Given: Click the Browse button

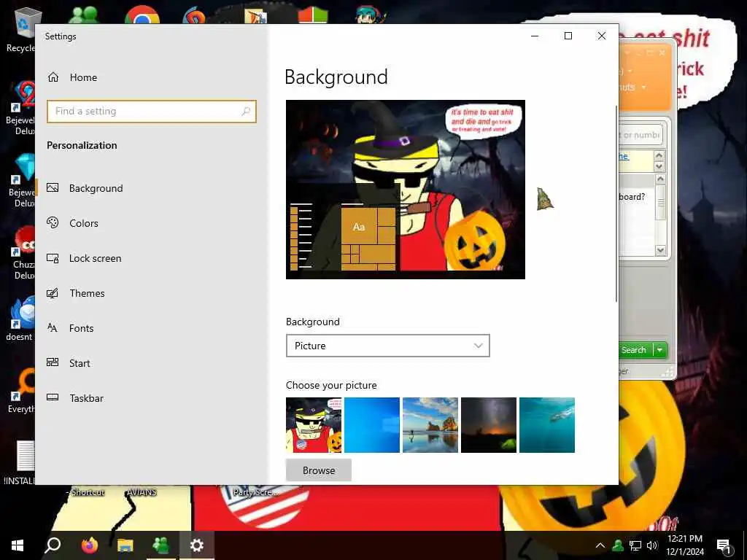Looking at the screenshot, I should tap(319, 470).
